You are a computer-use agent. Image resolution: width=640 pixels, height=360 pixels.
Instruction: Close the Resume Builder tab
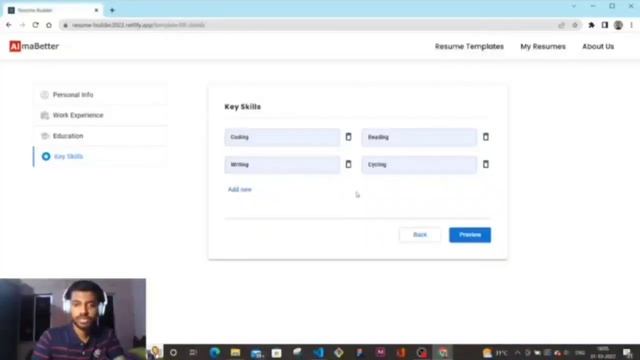(x=96, y=10)
